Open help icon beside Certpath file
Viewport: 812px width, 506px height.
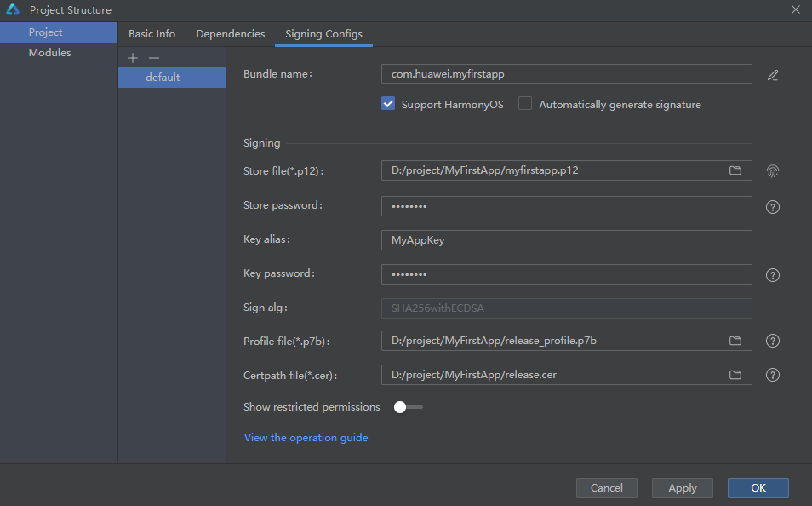point(773,375)
